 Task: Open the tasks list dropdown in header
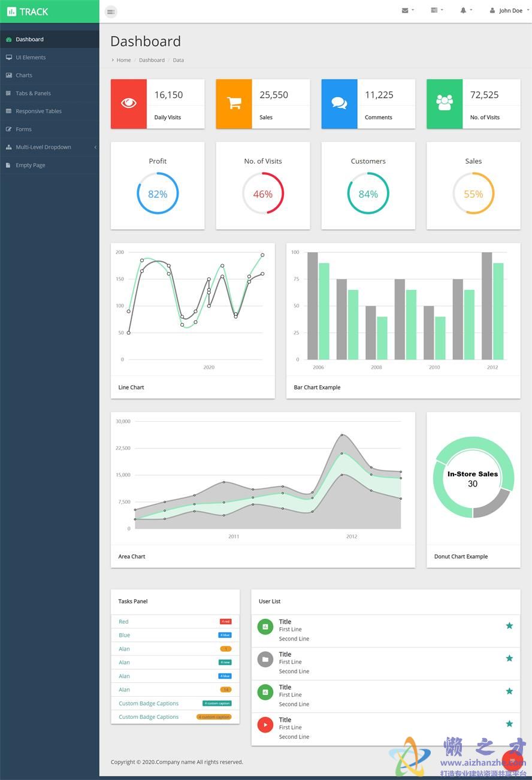[x=437, y=10]
